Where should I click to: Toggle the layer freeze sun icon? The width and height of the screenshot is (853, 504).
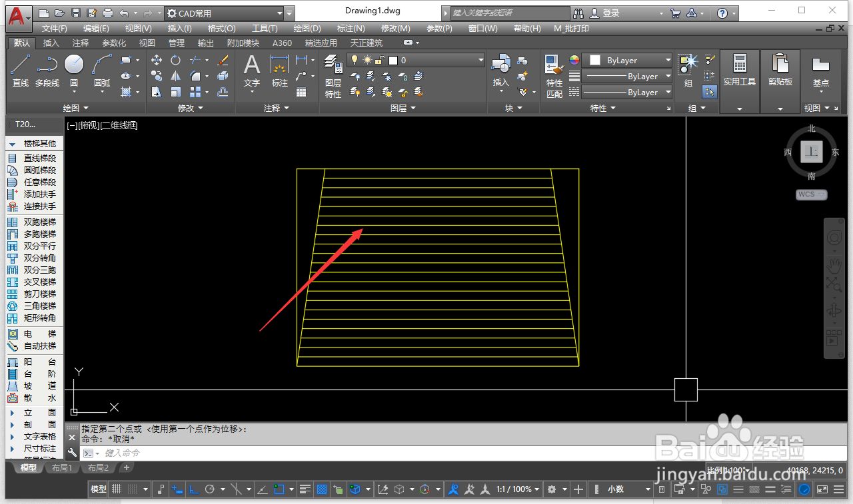pos(367,60)
